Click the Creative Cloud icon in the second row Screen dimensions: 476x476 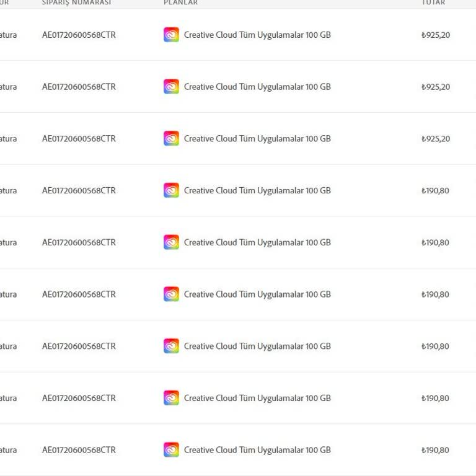point(171,87)
